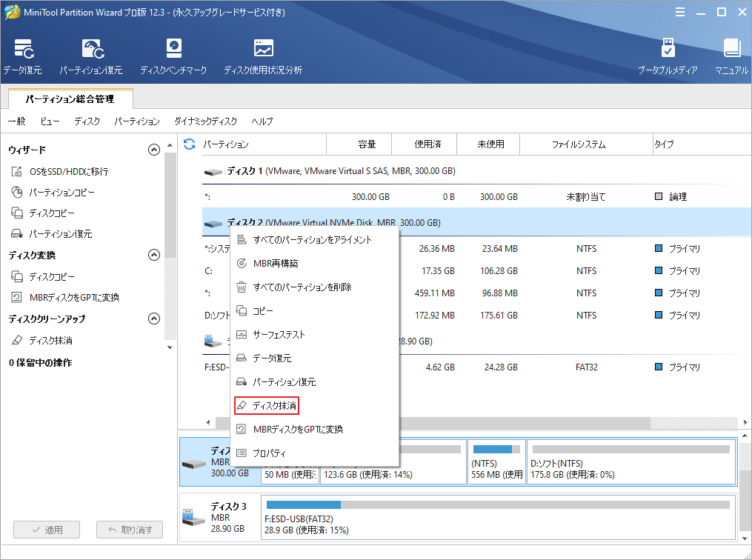Choose データ復元 from context menu
This screenshot has height=560, width=752.
[x=315, y=359]
